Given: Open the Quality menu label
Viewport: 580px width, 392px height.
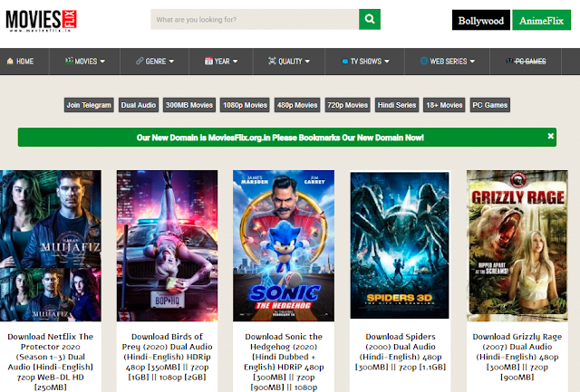Looking at the screenshot, I should [290, 62].
